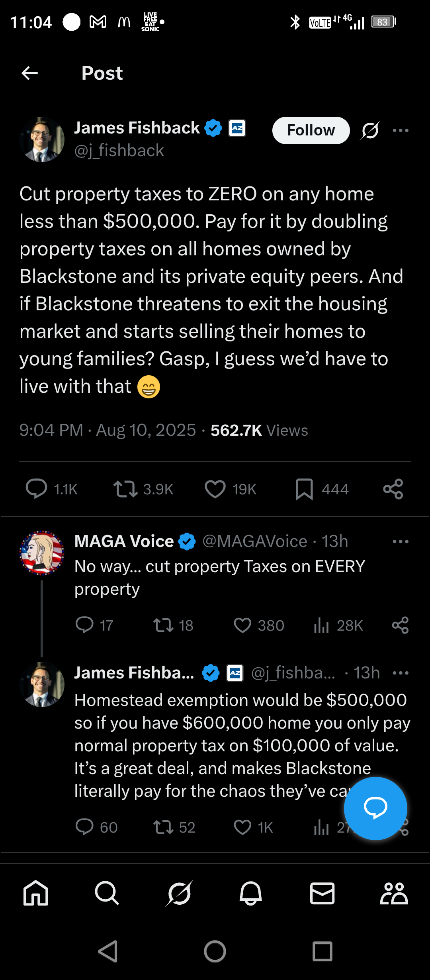Open the @j_fishback handle link

coord(119,151)
